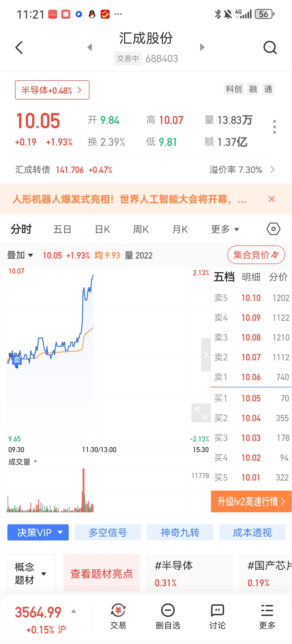The height and width of the screenshot is (644, 292).
Task: Select the 五档 order book tab
Action: pyautogui.click(x=224, y=277)
